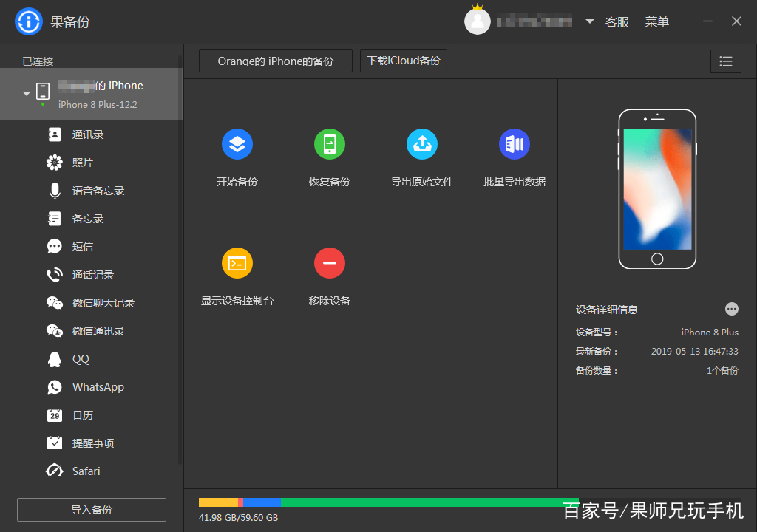
Task: Switch to 下载iCloud备份 tab
Action: tap(404, 61)
